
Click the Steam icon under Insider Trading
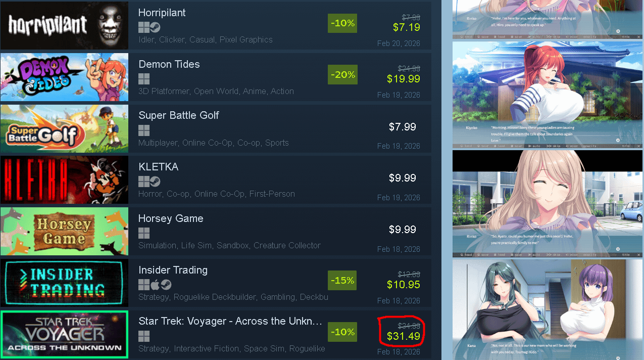[x=167, y=285]
